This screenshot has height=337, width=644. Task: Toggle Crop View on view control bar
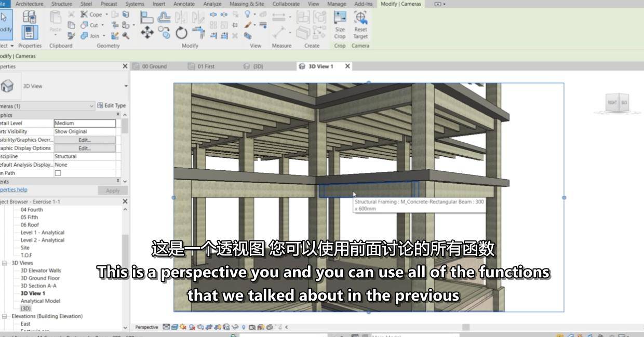point(209,327)
